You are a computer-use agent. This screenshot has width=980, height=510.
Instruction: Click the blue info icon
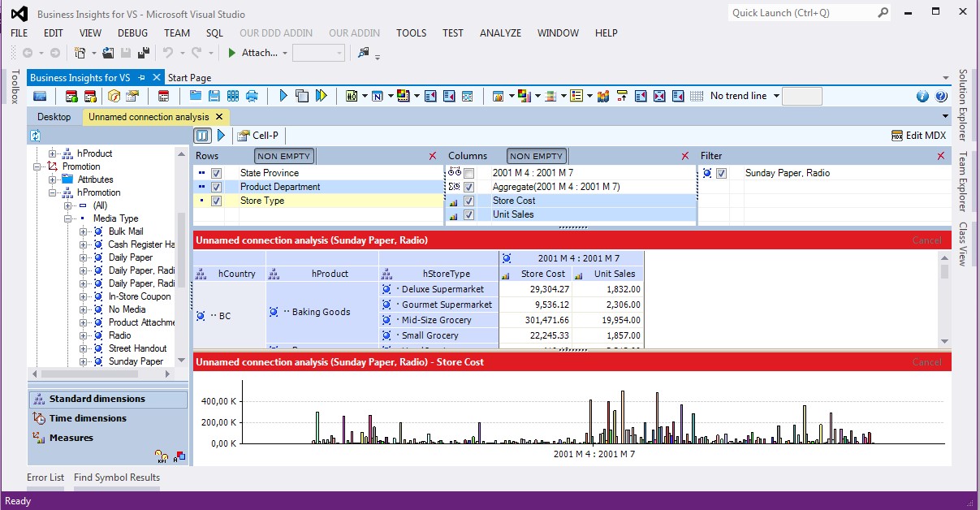tap(922, 96)
